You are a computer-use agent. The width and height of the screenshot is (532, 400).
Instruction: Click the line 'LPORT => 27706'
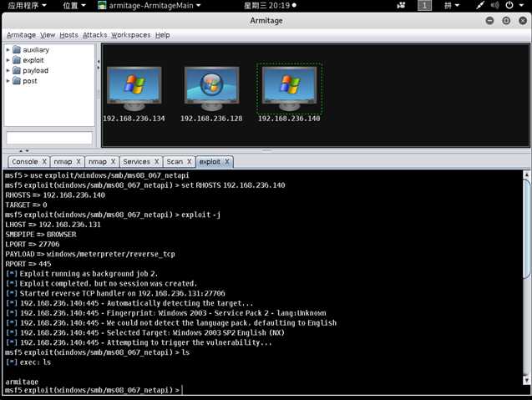[x=33, y=245]
